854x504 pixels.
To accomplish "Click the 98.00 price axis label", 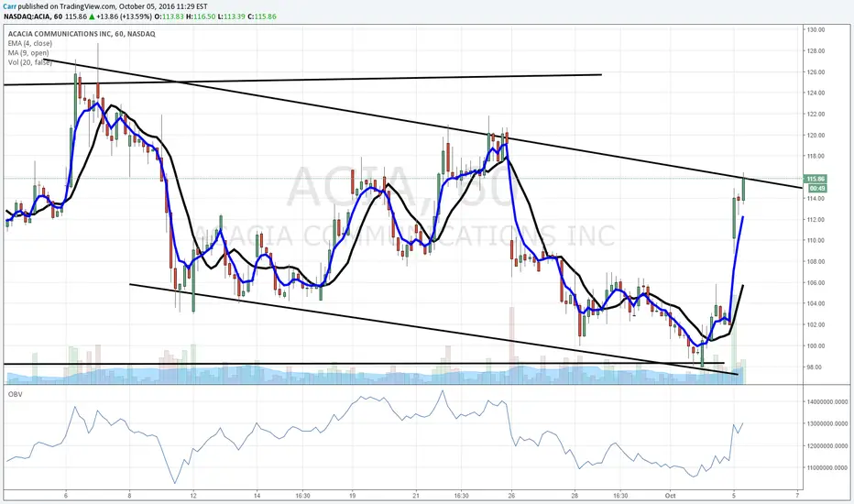I will (x=816, y=367).
